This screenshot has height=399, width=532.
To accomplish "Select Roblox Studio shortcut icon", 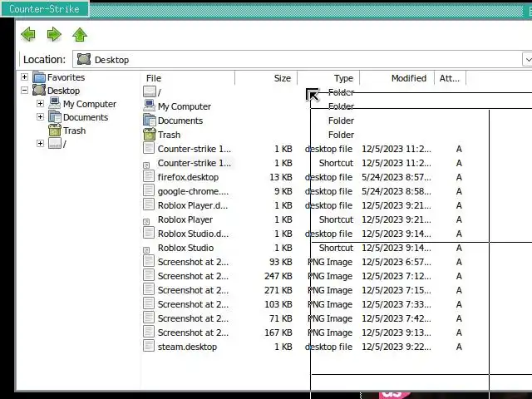I will click(146, 250).
